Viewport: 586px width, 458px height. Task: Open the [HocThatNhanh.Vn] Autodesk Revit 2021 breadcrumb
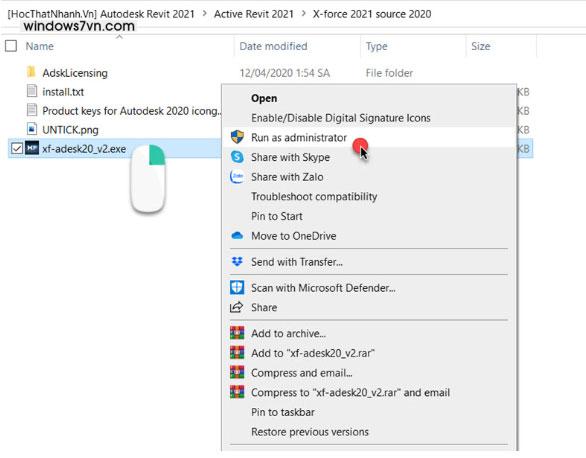(101, 14)
